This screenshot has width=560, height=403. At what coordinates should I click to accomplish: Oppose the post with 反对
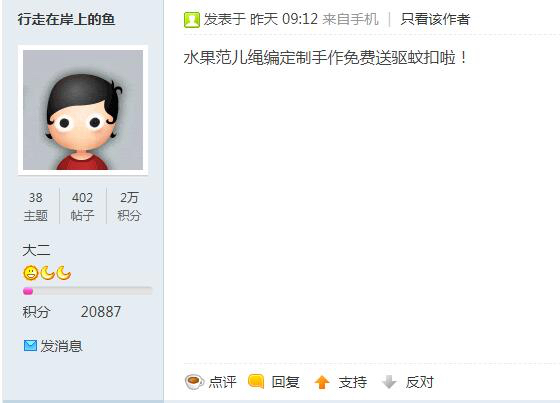(420, 382)
